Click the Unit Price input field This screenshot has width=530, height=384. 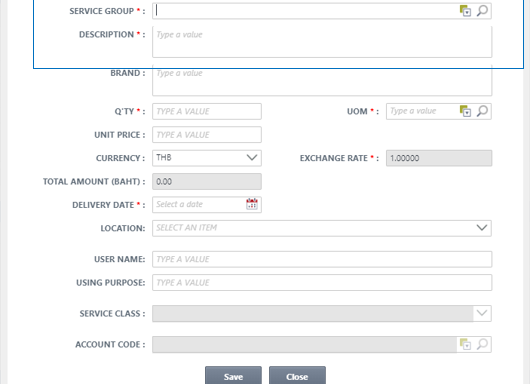coord(207,135)
